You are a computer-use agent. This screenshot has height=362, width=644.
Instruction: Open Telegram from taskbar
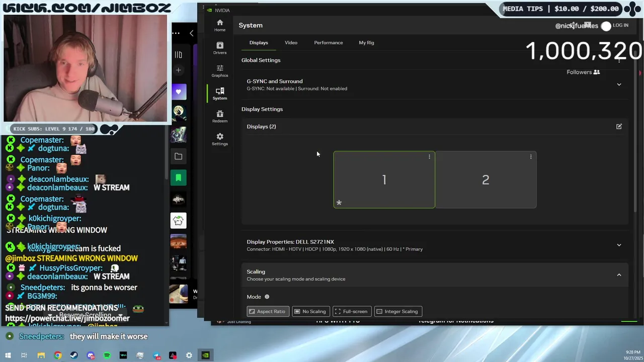pyautogui.click(x=156, y=355)
